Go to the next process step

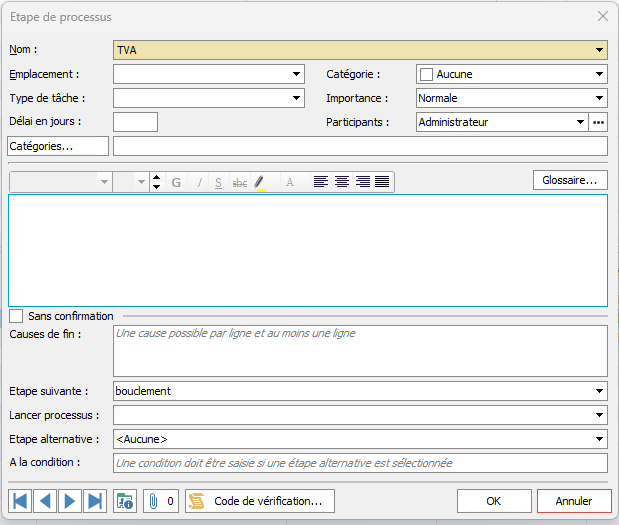point(70,501)
